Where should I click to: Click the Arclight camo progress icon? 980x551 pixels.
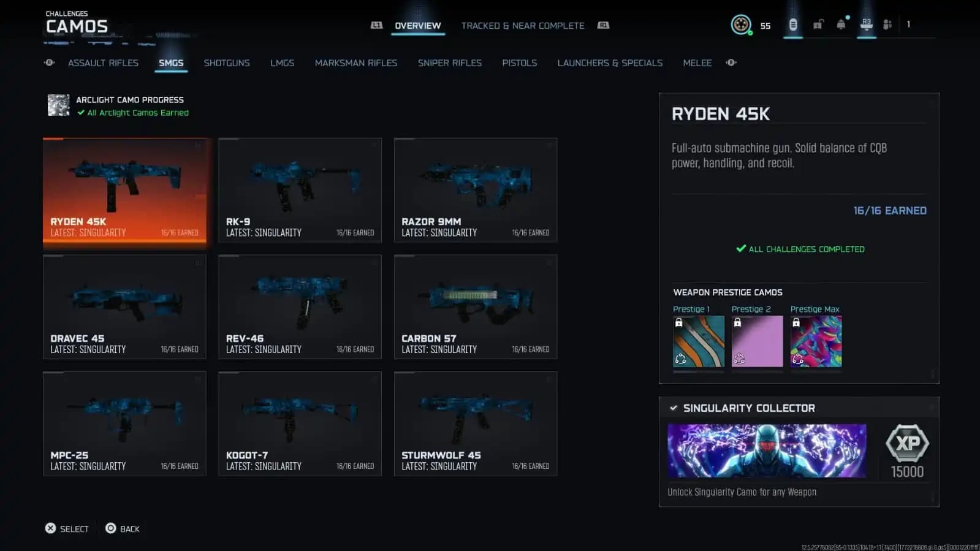point(59,105)
